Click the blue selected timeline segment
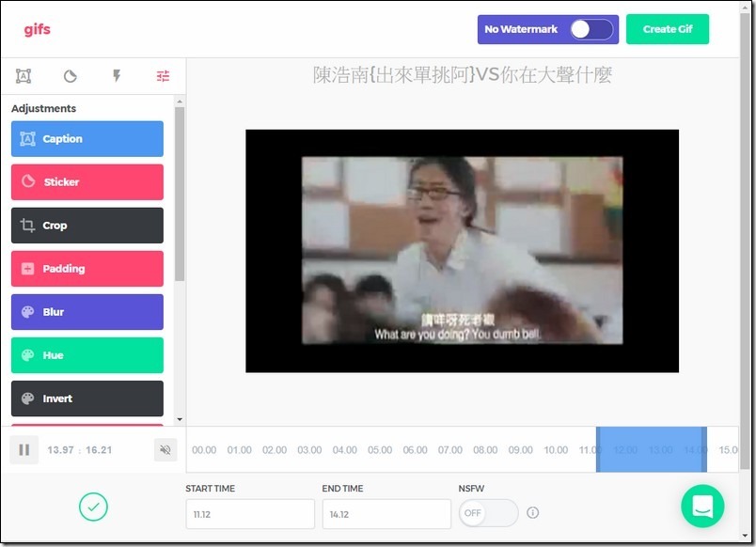The height and width of the screenshot is (547, 756). click(652, 449)
